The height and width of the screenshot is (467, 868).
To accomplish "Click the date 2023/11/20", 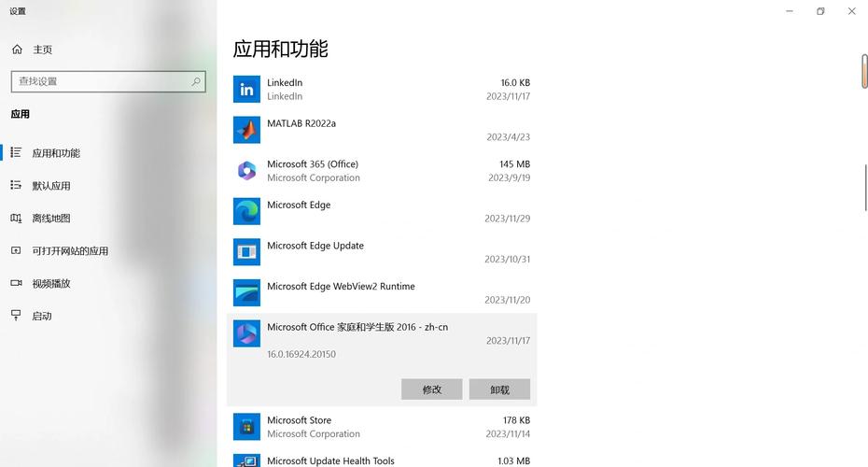I will coord(507,300).
